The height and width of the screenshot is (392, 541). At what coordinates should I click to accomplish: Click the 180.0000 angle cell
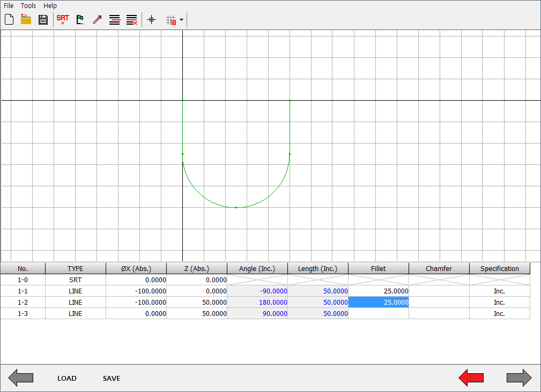point(257,303)
